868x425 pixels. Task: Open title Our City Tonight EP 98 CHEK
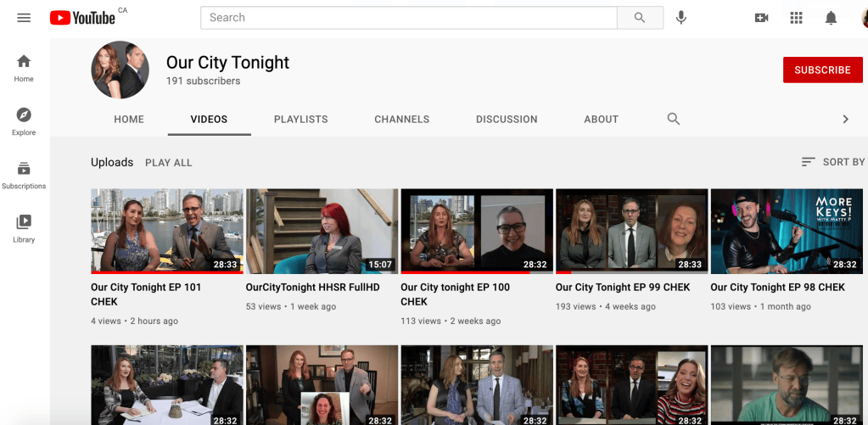[778, 288]
